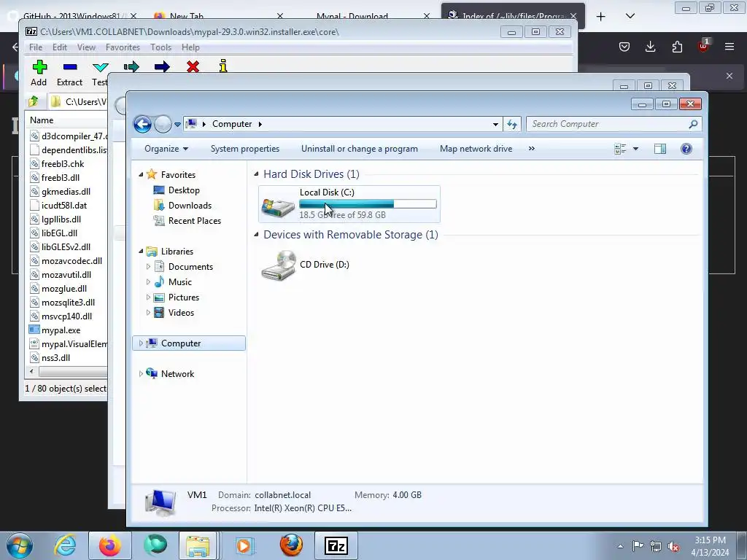Open the 7-Zip View menu
Viewport: 747px width, 560px height.
[86, 47]
